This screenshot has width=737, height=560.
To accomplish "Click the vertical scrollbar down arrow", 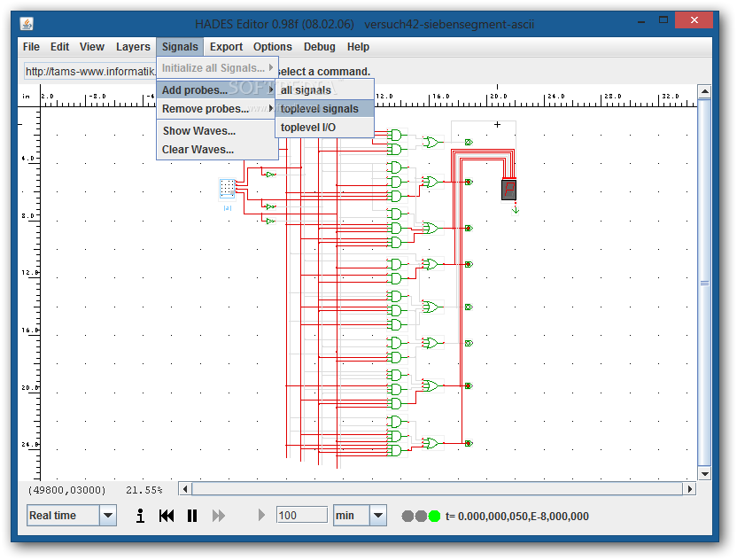I will click(704, 474).
